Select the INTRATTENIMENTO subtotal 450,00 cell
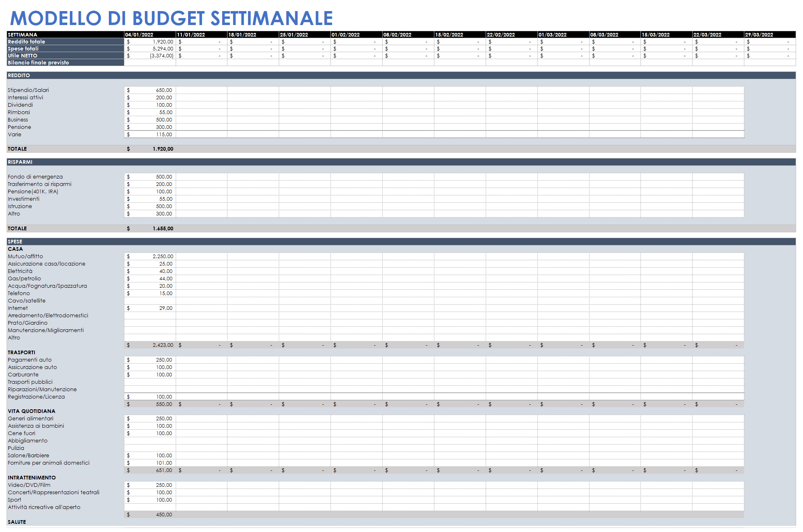 (x=150, y=515)
